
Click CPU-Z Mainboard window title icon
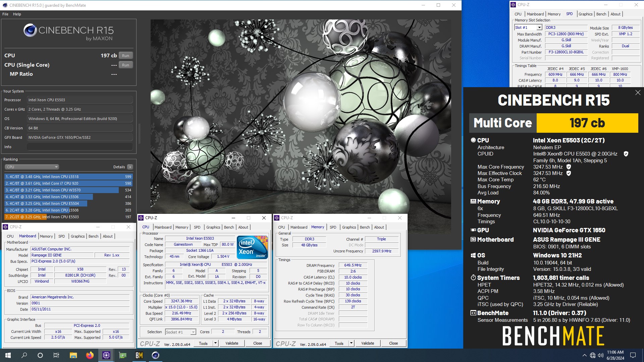tap(5, 227)
